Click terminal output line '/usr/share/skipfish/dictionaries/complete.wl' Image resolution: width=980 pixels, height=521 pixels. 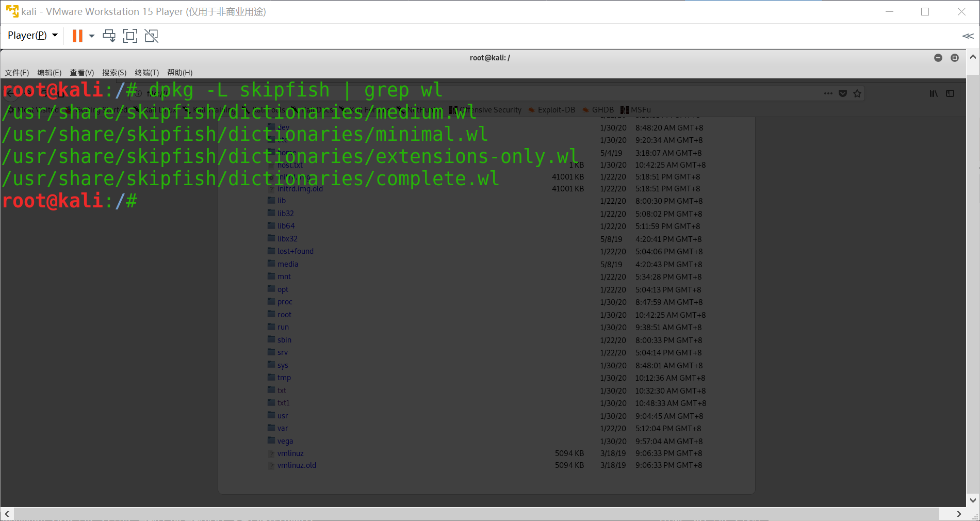pyautogui.click(x=251, y=179)
